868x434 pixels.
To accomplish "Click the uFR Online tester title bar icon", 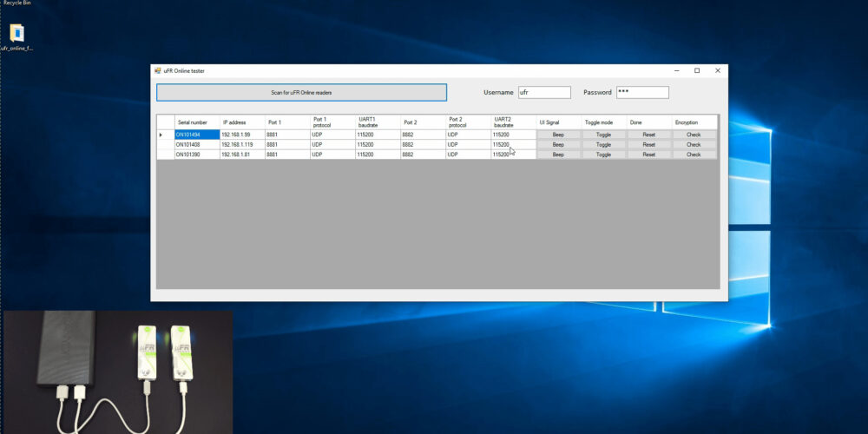I will tap(158, 71).
